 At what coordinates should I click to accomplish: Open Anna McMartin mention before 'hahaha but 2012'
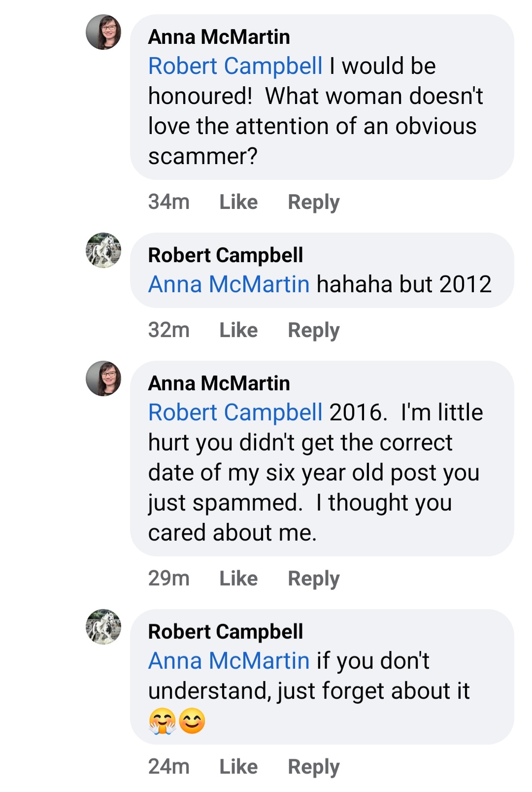click(229, 284)
